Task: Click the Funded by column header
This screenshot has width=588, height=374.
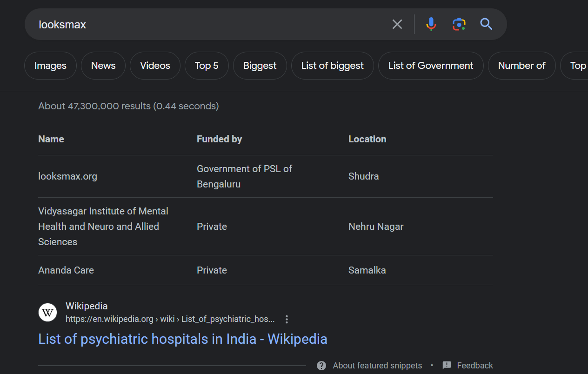Action: click(x=219, y=139)
